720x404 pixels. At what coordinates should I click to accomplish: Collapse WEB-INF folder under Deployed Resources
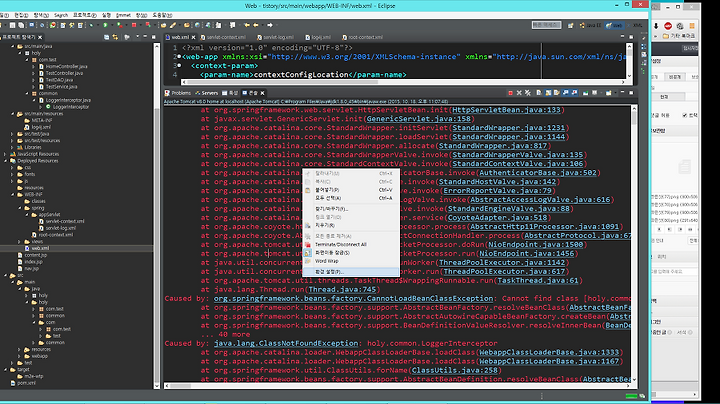(x=12, y=194)
